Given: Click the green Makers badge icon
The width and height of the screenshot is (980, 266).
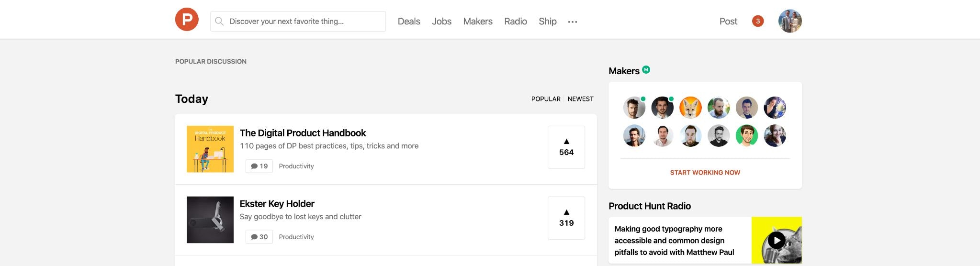Looking at the screenshot, I should (646, 70).
